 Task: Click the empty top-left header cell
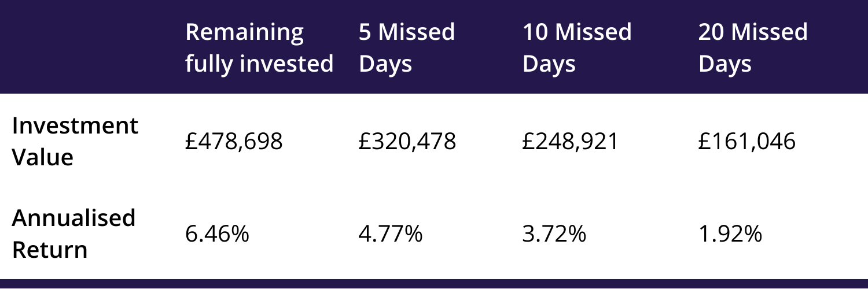click(87, 47)
